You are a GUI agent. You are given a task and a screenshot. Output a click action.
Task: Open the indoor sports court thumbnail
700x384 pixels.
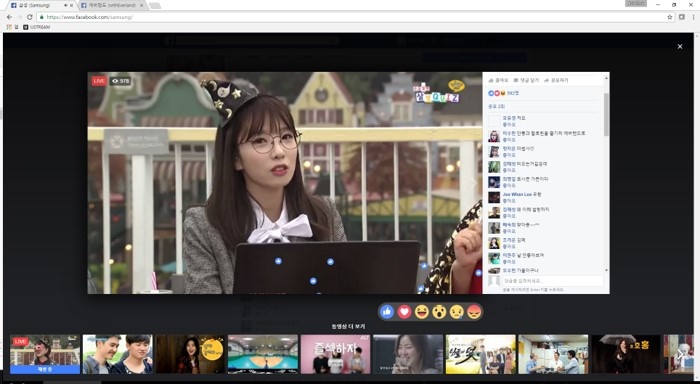263,354
